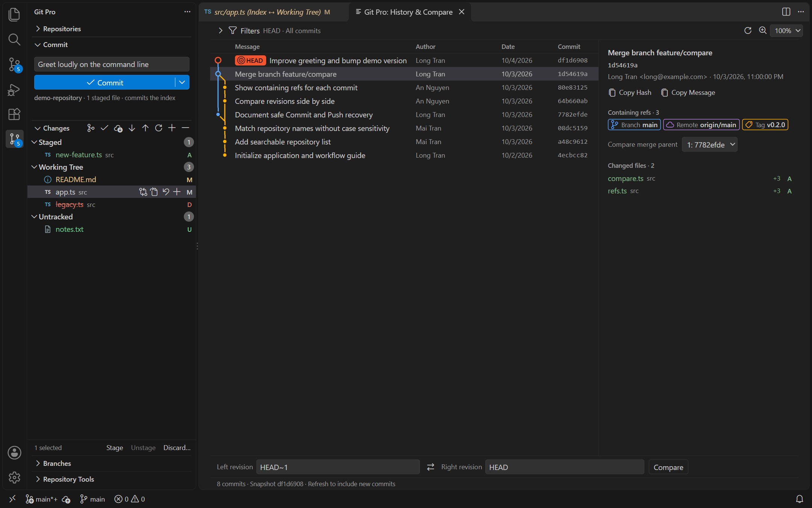Expand the Filters row chevron
Screen dimensions: 812x508
(x=220, y=30)
